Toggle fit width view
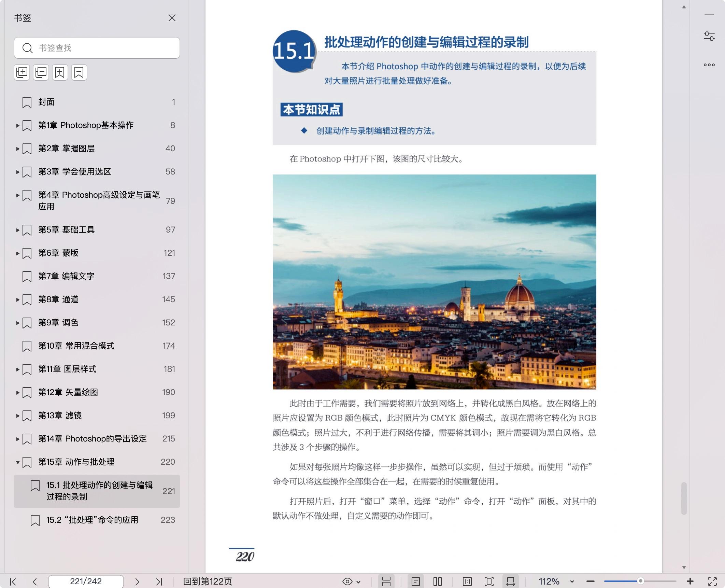 [x=511, y=582]
